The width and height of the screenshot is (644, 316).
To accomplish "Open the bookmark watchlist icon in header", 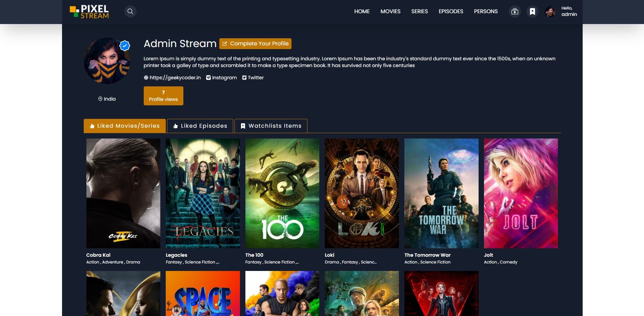I will [x=532, y=12].
